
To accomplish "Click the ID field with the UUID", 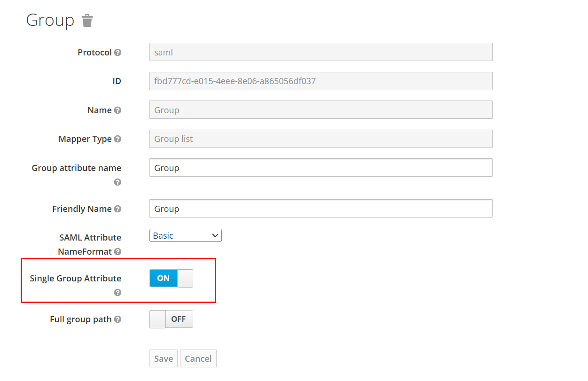I will [x=321, y=81].
